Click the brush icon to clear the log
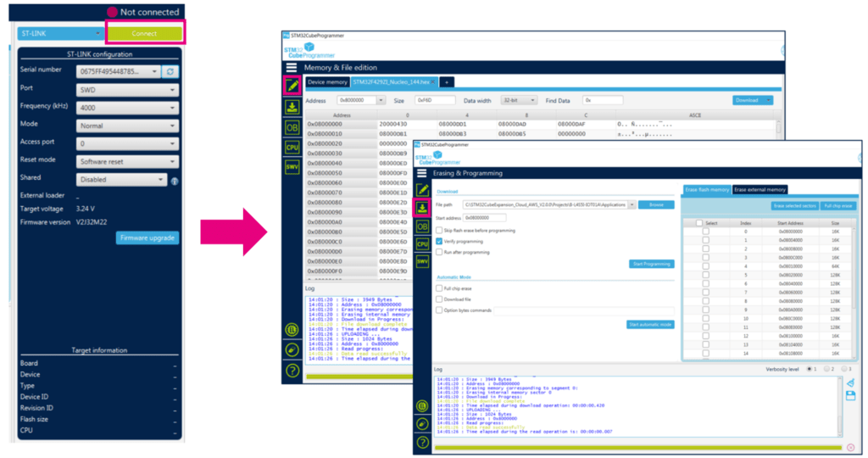The height and width of the screenshot is (458, 868). pyautogui.click(x=850, y=383)
